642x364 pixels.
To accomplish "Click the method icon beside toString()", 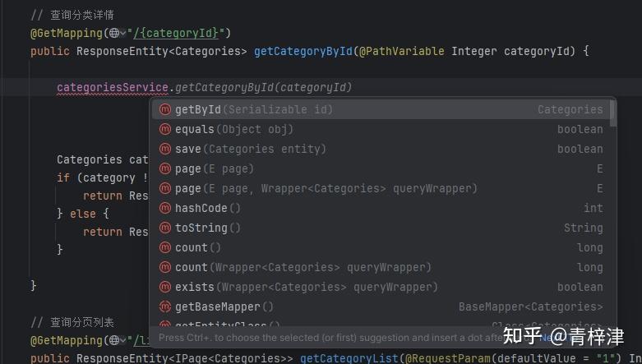I will (x=164, y=228).
